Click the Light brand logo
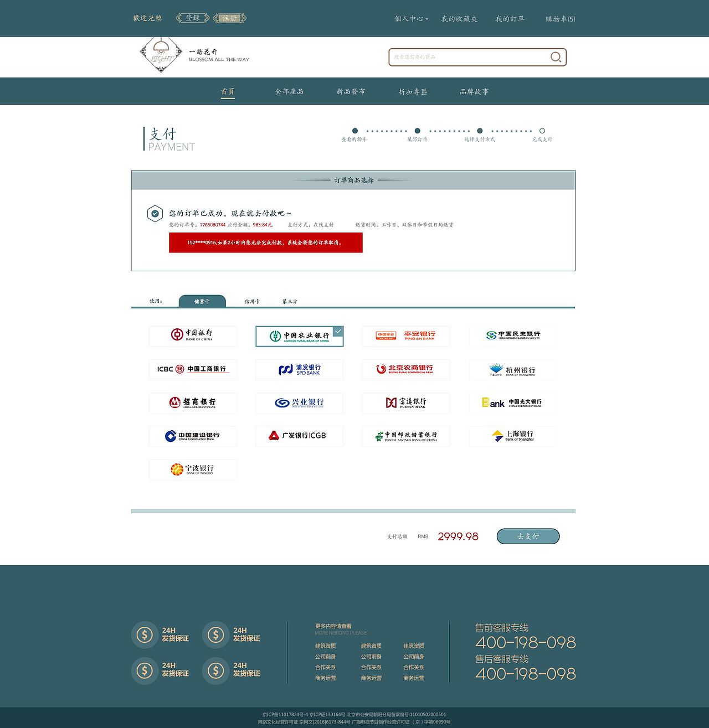This screenshot has width=709, height=728. click(x=161, y=55)
